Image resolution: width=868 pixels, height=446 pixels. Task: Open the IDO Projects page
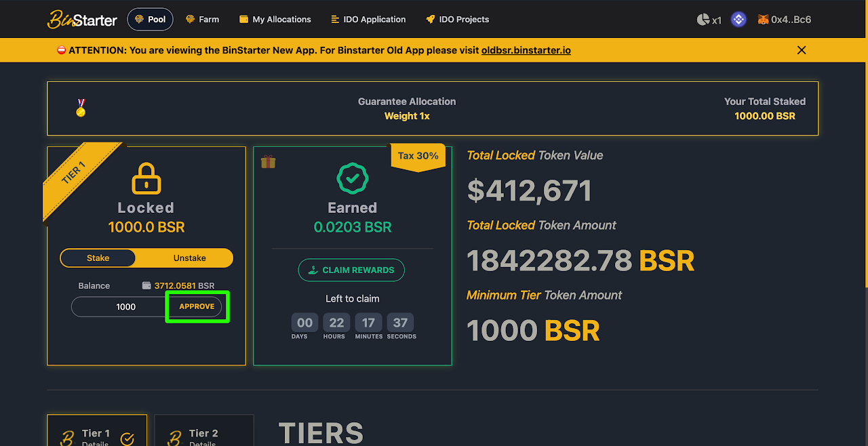pyautogui.click(x=458, y=19)
